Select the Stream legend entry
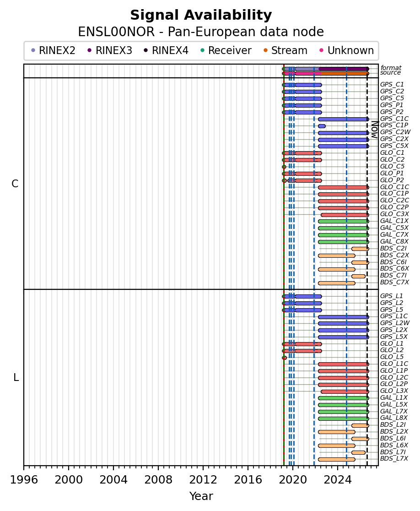 point(285,50)
